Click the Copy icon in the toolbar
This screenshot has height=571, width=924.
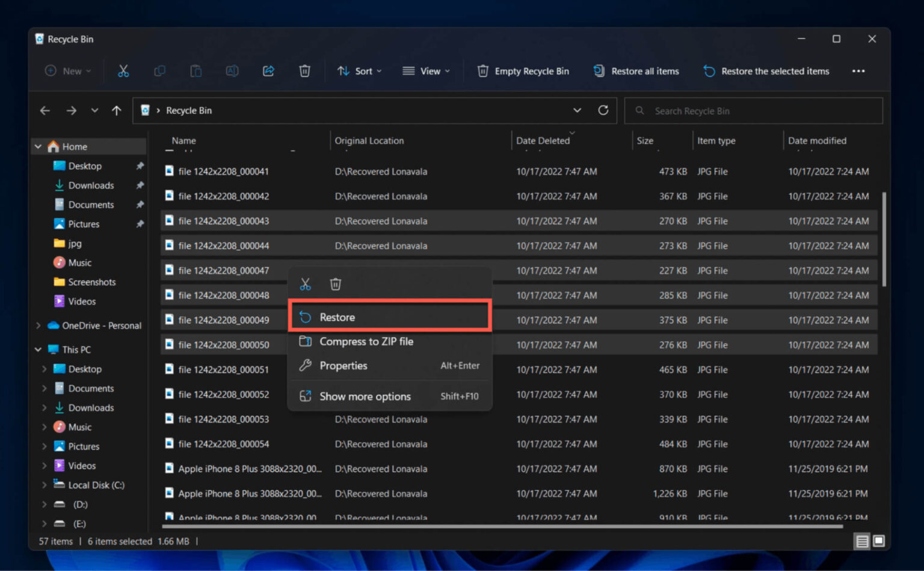[x=159, y=70]
